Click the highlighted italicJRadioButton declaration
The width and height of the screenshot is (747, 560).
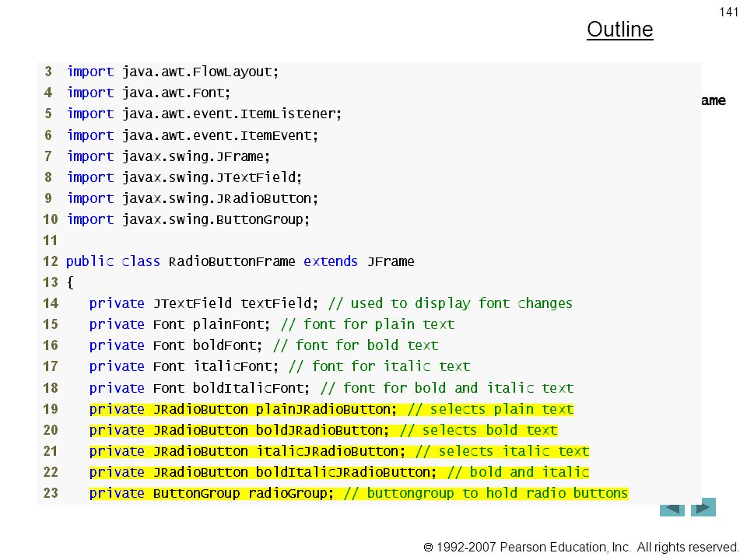click(339, 451)
